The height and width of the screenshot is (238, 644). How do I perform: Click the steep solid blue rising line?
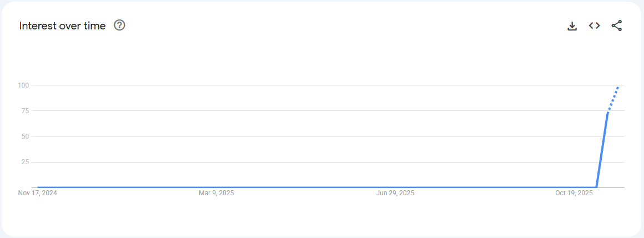click(602, 150)
